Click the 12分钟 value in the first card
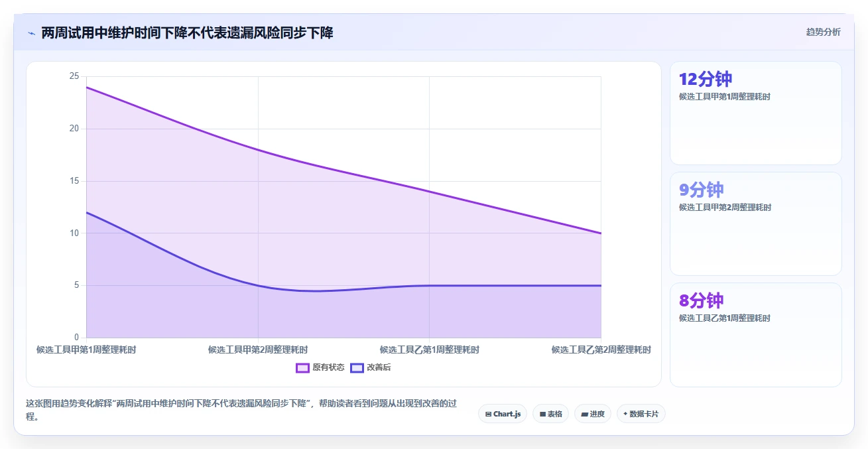The image size is (868, 449). tap(706, 79)
